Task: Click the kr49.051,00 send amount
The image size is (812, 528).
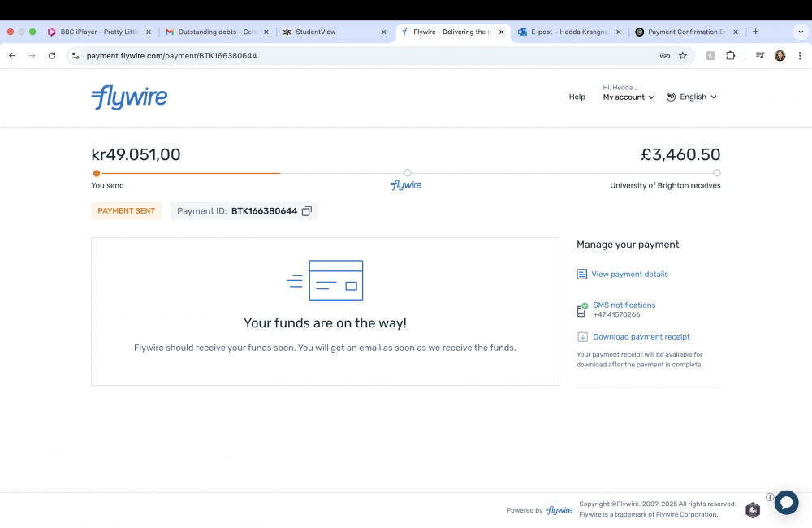Action: (136, 154)
